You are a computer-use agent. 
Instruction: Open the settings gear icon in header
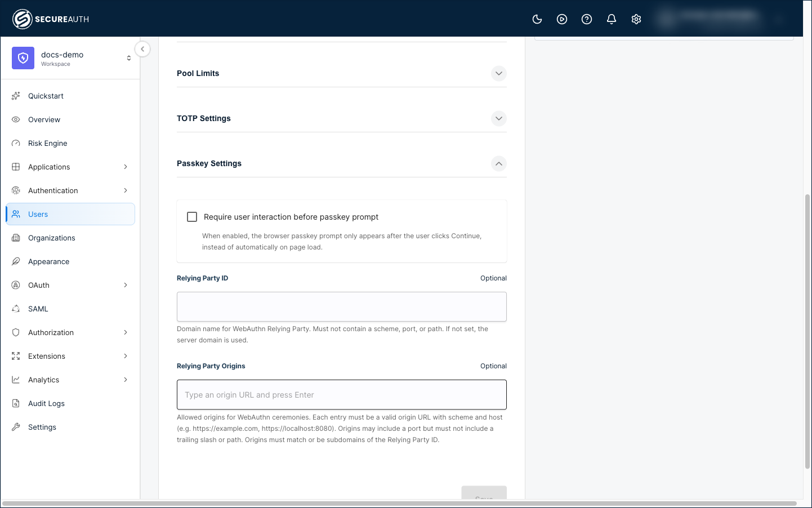[x=636, y=19]
